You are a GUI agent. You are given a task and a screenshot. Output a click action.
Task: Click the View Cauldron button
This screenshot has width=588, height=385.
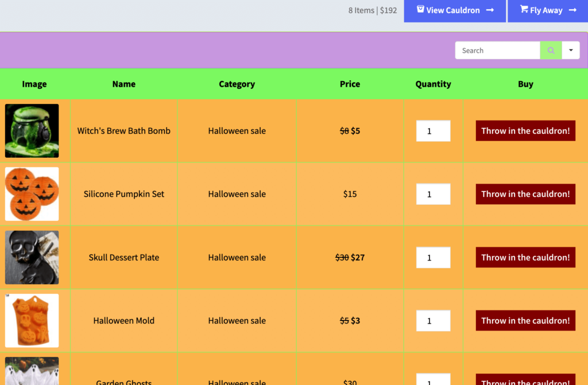pos(455,10)
